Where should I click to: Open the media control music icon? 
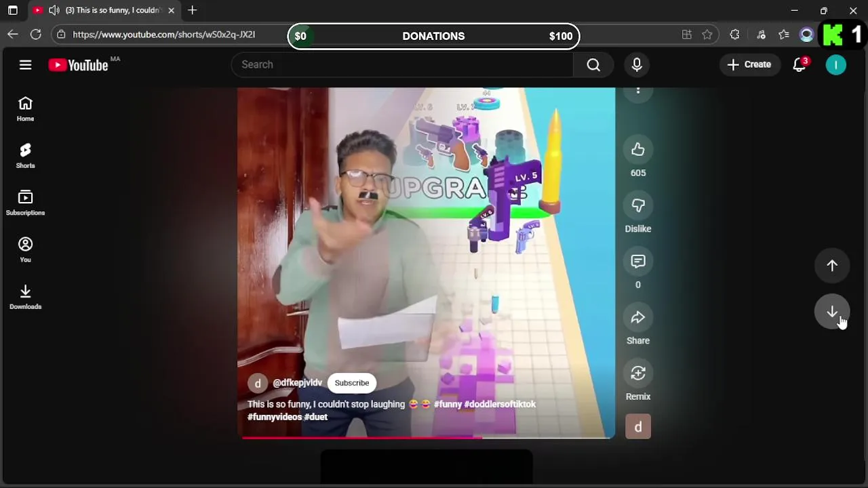(761, 35)
